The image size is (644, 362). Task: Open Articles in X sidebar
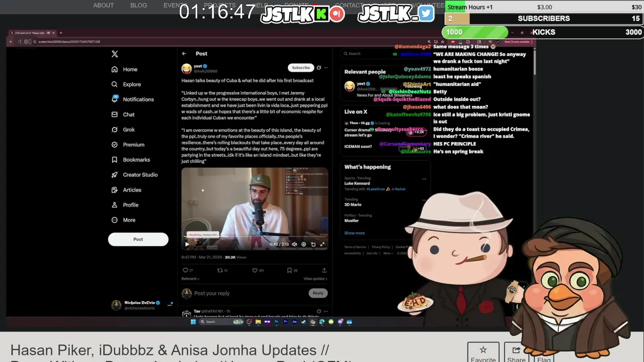[x=126, y=190]
